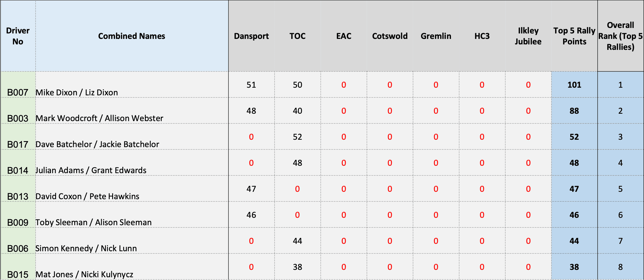This screenshot has height=280, width=644.
Task: Click the Dansport score 51 cell
Action: tap(251, 85)
